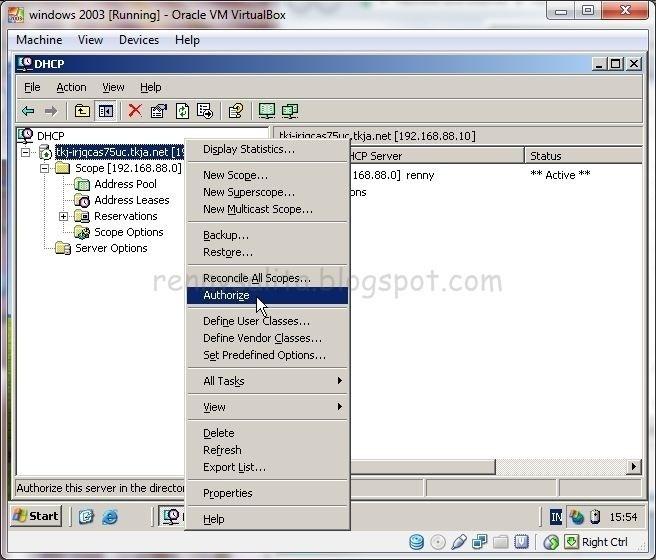The image size is (656, 560).
Task: Collapse the tkj-irjqcas75uc.tkja.net server node
Action: pos(26,152)
